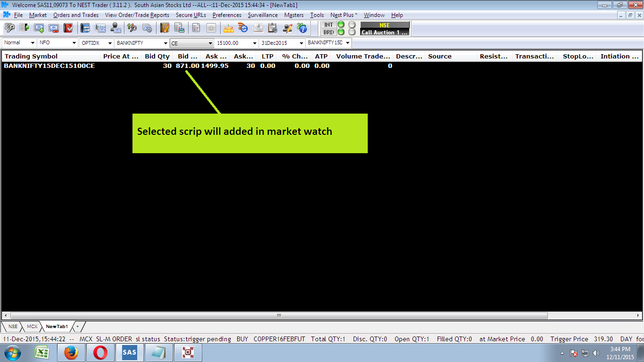The height and width of the screenshot is (362, 644).
Task: Click the red book with checkmark icon
Action: pyautogui.click(x=68, y=28)
